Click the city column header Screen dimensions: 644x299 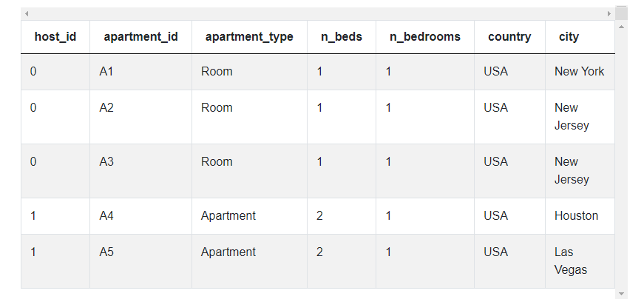tap(569, 37)
